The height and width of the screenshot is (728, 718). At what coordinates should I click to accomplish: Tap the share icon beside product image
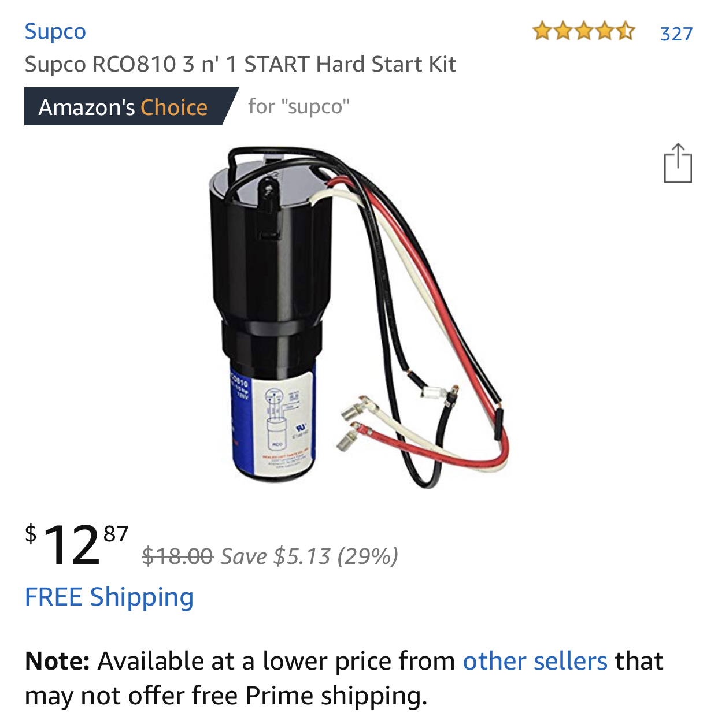(678, 163)
